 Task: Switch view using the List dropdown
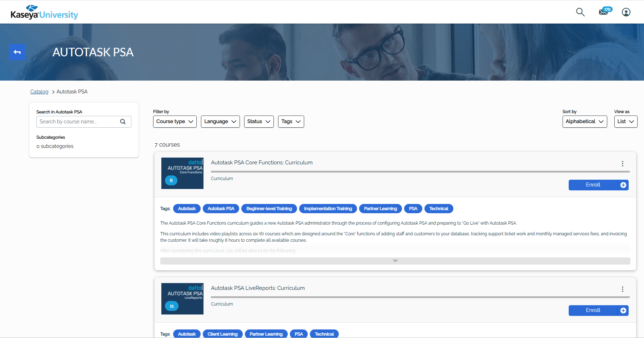(x=625, y=122)
